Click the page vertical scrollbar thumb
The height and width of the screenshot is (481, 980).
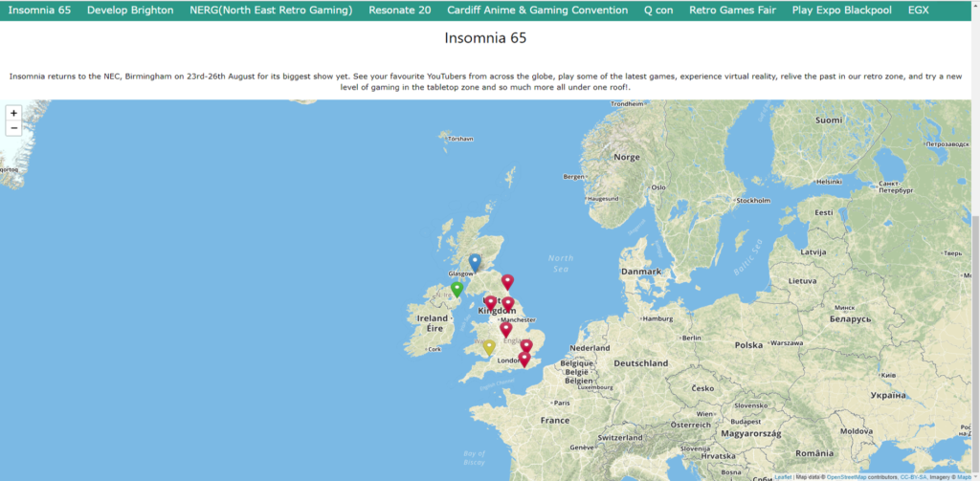975,343
